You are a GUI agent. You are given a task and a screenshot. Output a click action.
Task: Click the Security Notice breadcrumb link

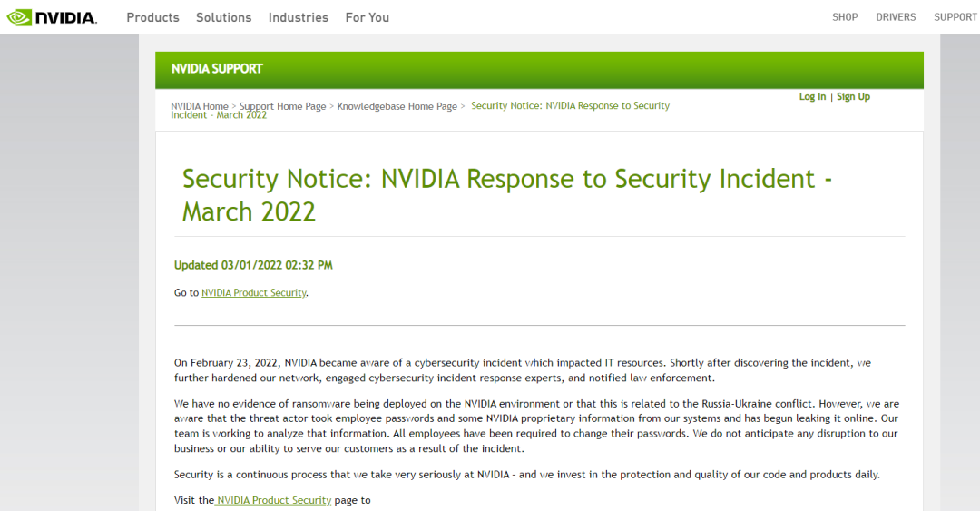tap(570, 106)
